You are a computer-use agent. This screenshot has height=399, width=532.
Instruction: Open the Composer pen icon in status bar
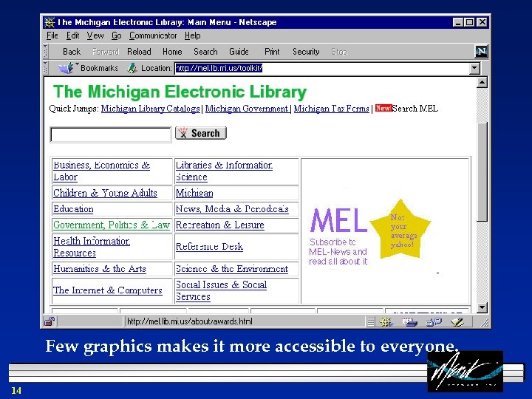(457, 321)
